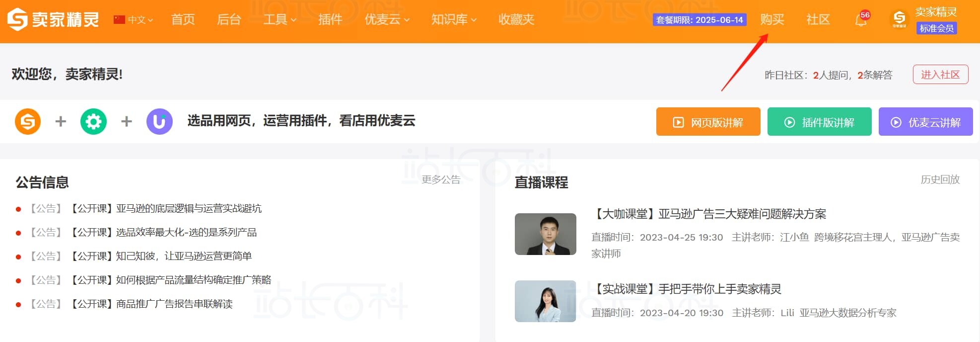Click the orange 卖家精灵 circle icon
The image size is (980, 342).
coord(28,121)
